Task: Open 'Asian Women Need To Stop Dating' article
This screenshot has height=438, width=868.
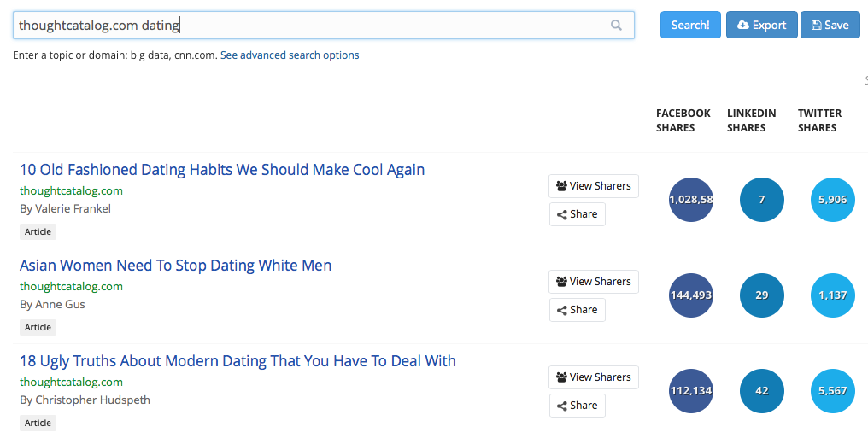Action: 175,266
